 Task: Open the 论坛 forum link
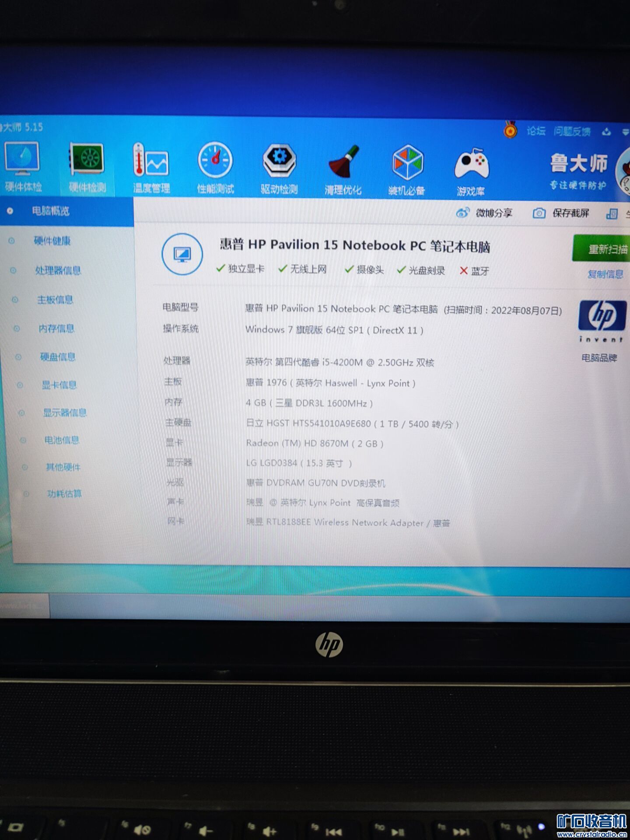(x=536, y=131)
